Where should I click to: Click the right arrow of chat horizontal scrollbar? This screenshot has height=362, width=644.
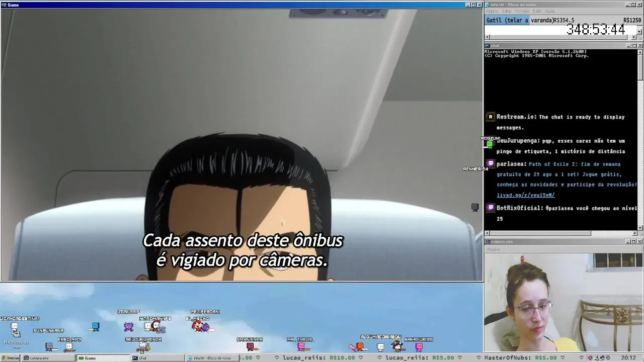click(x=634, y=233)
